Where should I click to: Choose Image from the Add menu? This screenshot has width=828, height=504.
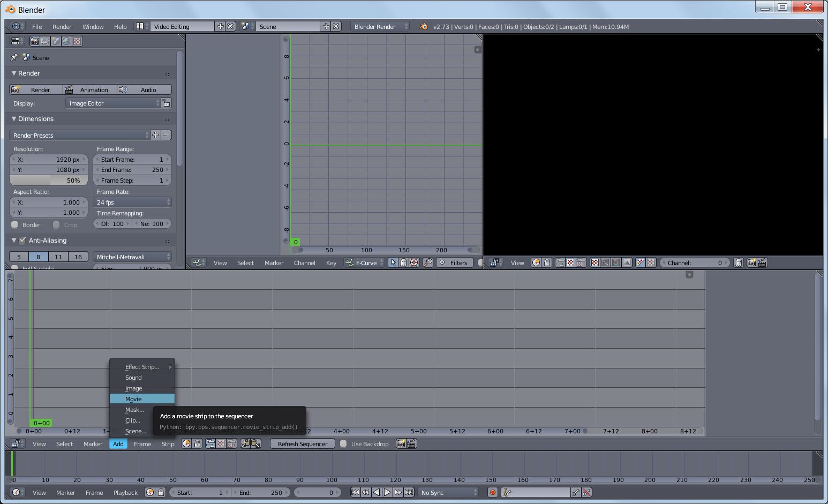142,388
